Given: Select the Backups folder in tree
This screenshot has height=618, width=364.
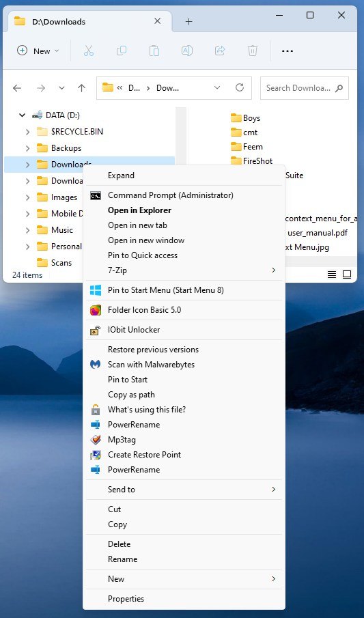Looking at the screenshot, I should pos(59,148).
